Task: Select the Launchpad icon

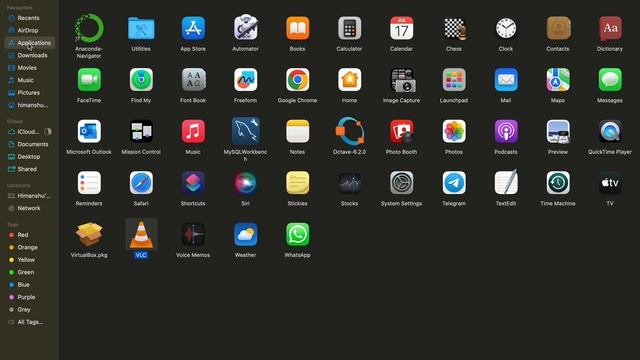Action: tap(454, 80)
